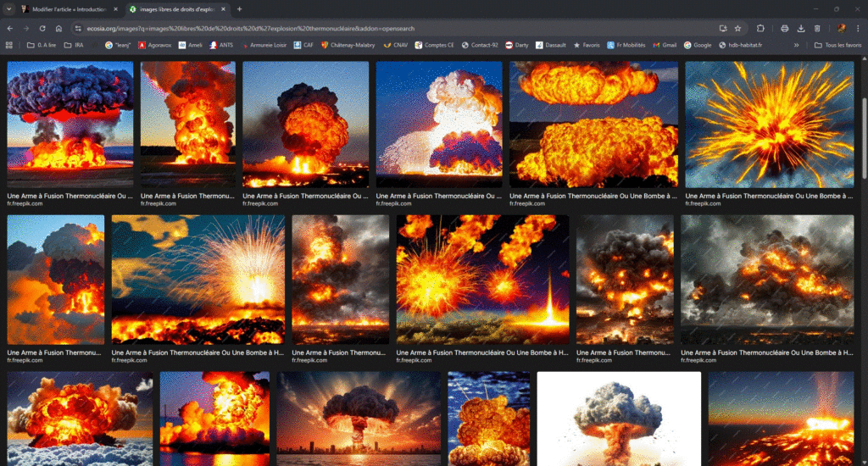Open the Extensions puzzle-piece icon
Image resolution: width=868 pixels, height=466 pixels.
[x=760, y=28]
